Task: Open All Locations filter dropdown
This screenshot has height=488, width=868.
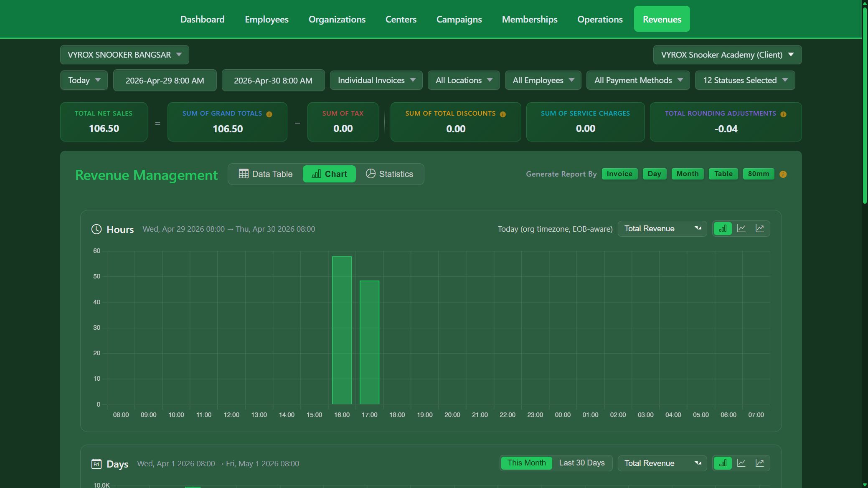Action: (x=464, y=80)
